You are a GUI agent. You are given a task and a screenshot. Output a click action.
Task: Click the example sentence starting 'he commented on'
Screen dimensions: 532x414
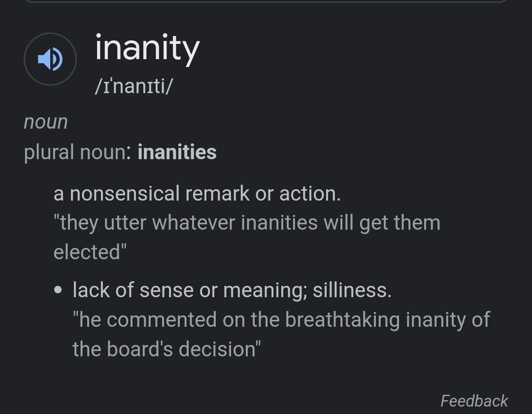281,320
